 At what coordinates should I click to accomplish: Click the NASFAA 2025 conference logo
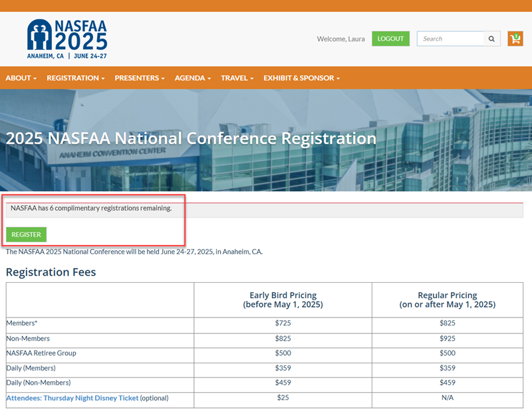click(67, 39)
